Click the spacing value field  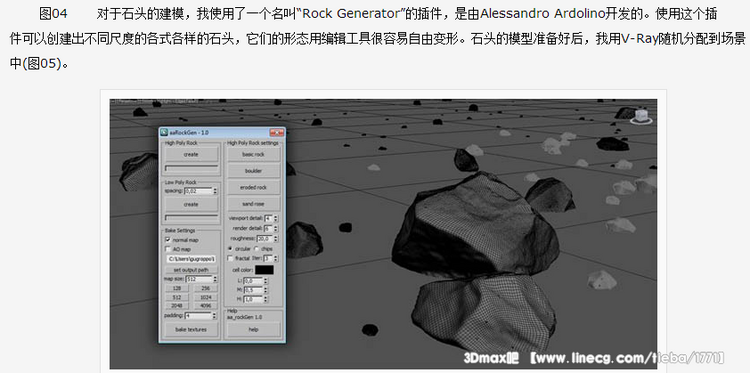[x=199, y=191]
